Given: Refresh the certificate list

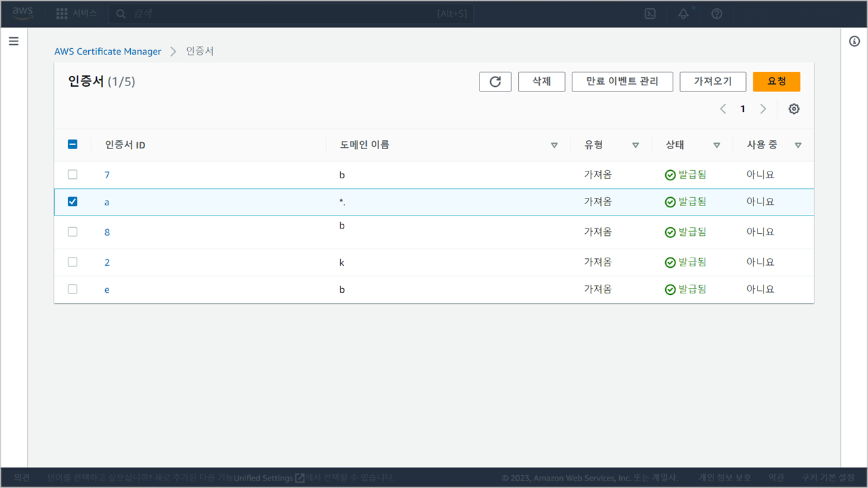Looking at the screenshot, I should (x=495, y=81).
